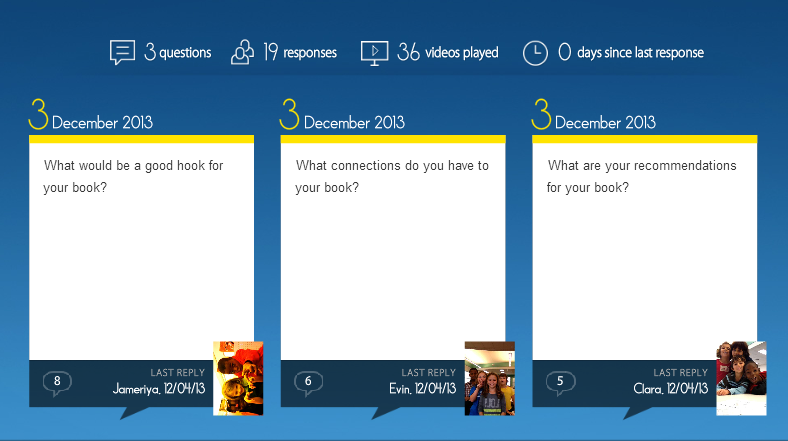This screenshot has width=788, height=441.
Task: Click the questions speech bubble icon
Action: click(122, 52)
